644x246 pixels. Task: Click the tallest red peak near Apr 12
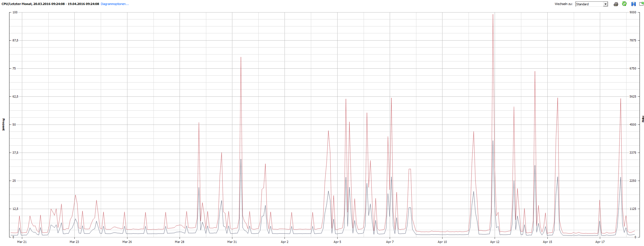point(493,14)
